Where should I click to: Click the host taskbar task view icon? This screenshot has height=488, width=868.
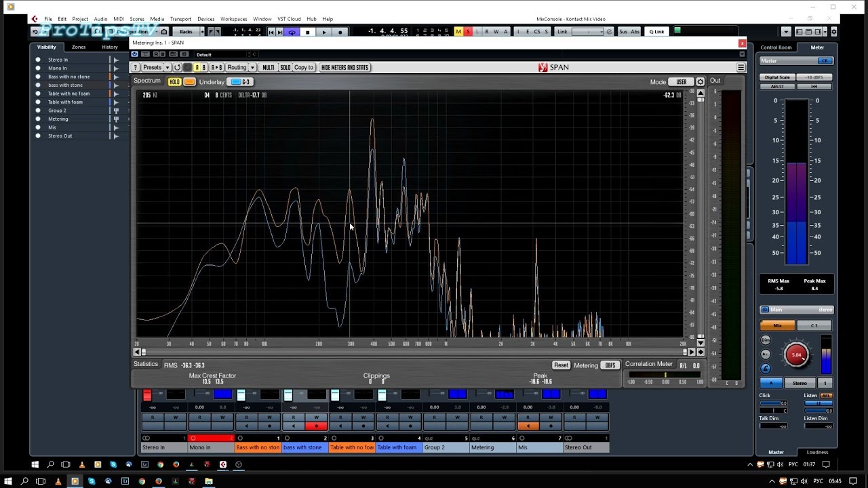point(41,481)
